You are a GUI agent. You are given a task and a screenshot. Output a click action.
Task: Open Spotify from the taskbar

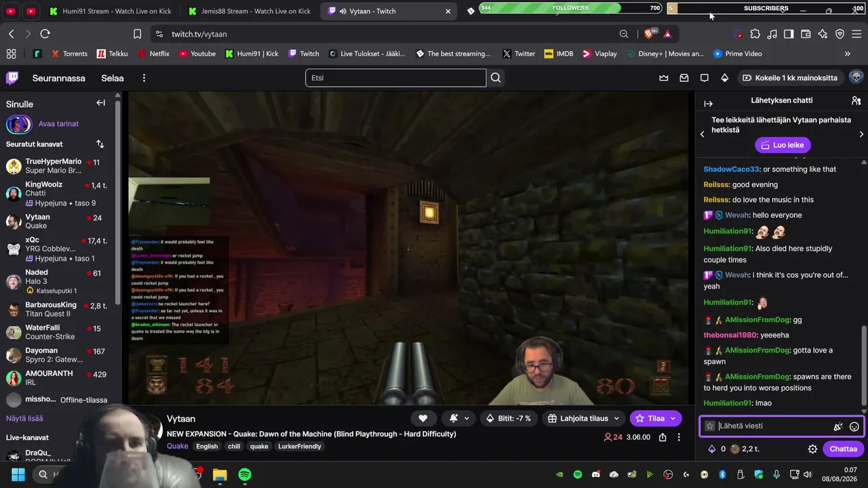pos(245,474)
